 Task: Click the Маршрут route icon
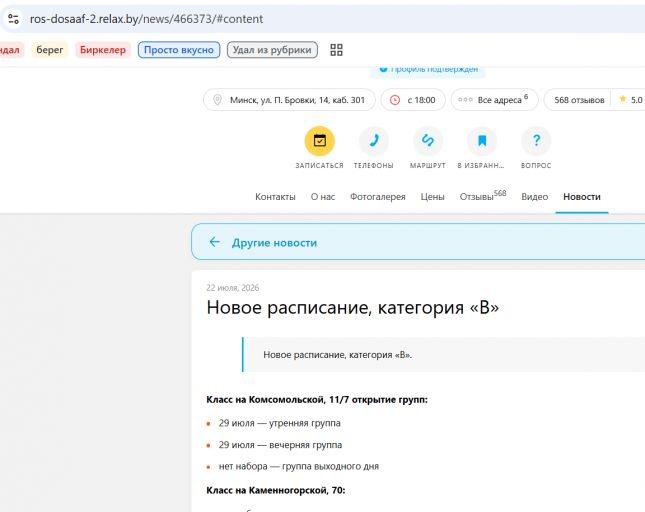[428, 141]
